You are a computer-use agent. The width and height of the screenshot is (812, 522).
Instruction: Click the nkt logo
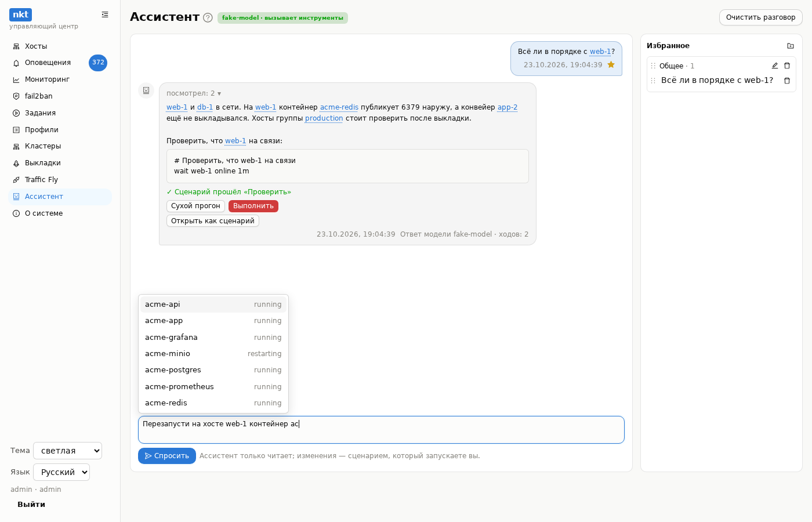20,14
